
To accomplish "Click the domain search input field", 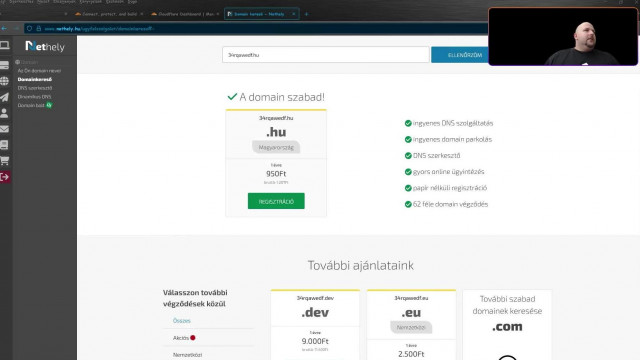I will click(x=326, y=55).
